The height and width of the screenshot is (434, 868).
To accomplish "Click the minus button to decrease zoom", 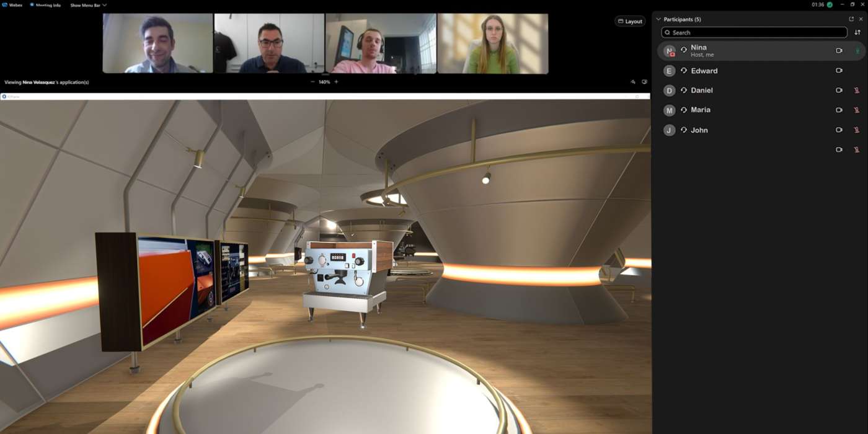I will 312,81.
